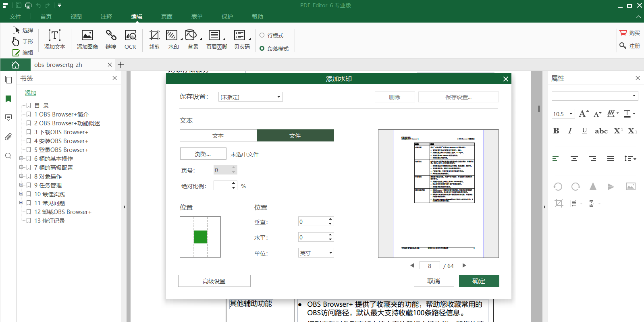Click the 高级设置 button
The image size is (644, 322).
tap(214, 281)
